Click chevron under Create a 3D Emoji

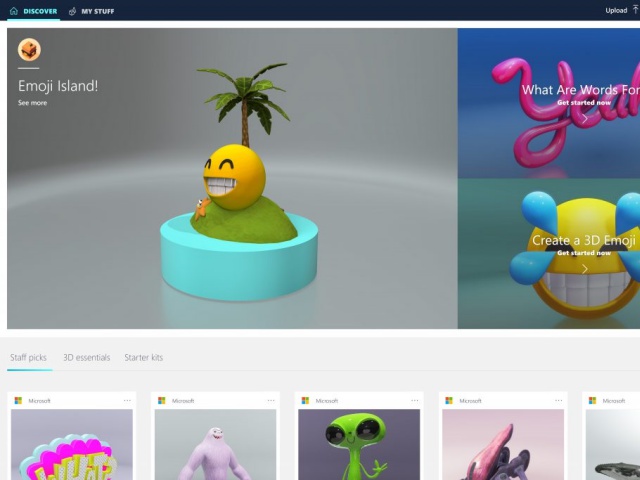pyautogui.click(x=584, y=268)
